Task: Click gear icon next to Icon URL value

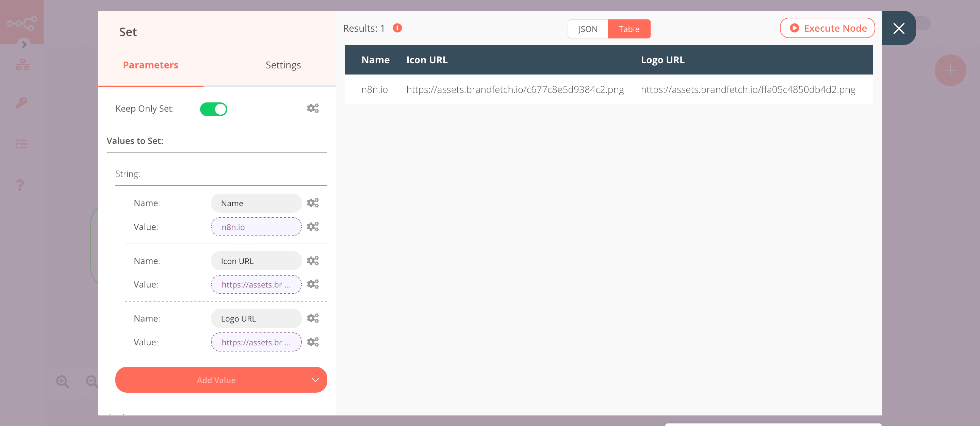Action: [312, 284]
